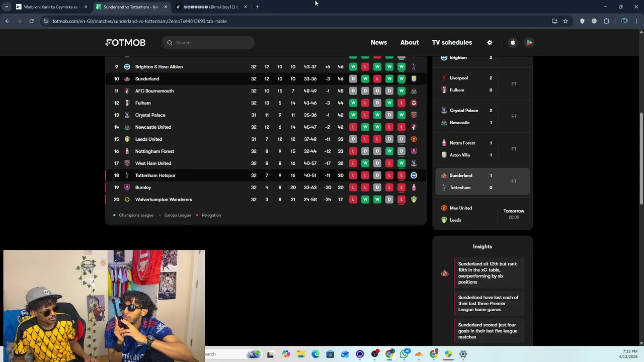Click the Sunderland crest in the table
The image size is (644, 362).
127,79
